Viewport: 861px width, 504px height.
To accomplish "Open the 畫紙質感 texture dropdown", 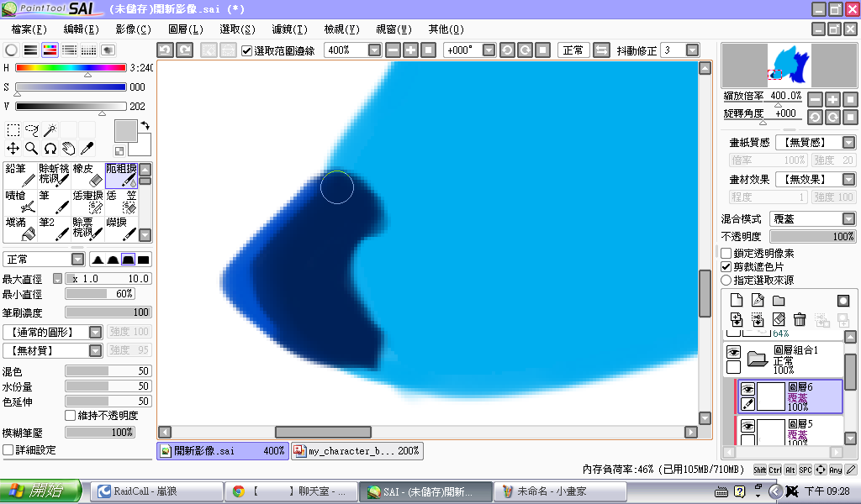I will coord(848,143).
